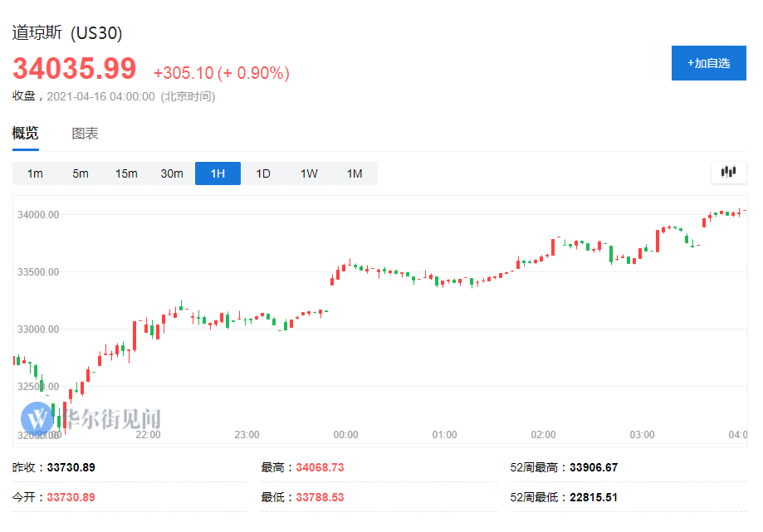Viewport: 763px width, 532px height.
Task: Click the 34000.00 y-axis label
Action: pos(38,214)
